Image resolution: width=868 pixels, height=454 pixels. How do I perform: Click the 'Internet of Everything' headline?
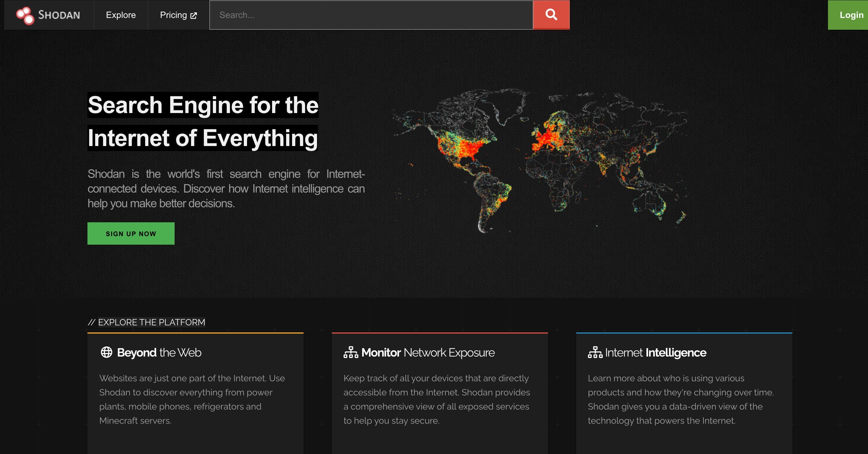click(203, 138)
